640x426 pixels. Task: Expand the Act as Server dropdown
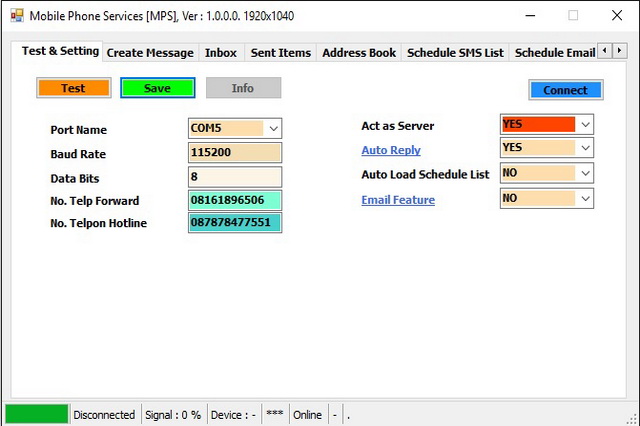click(x=585, y=124)
